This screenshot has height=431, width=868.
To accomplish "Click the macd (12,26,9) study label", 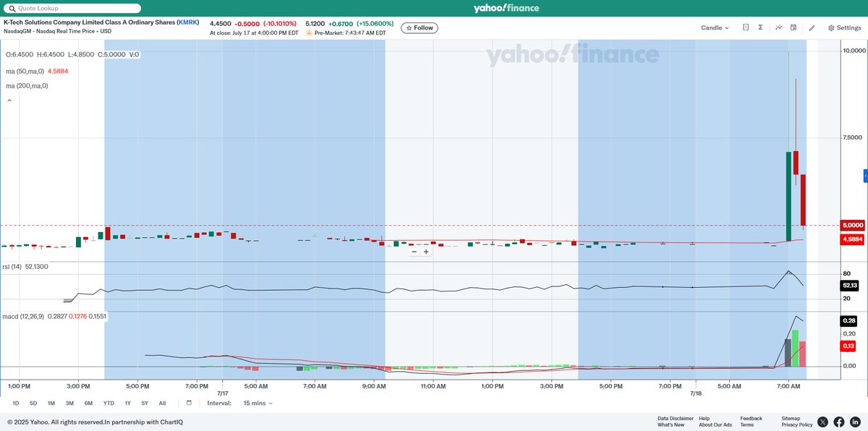I will 22,316.
